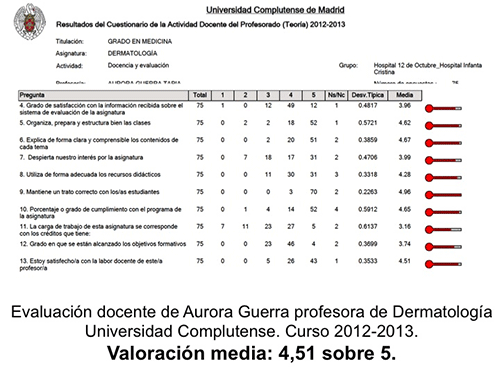Click the Total value 75 in question 8 row
Image resolution: width=500 pixels, height=375 pixels.
(200, 174)
